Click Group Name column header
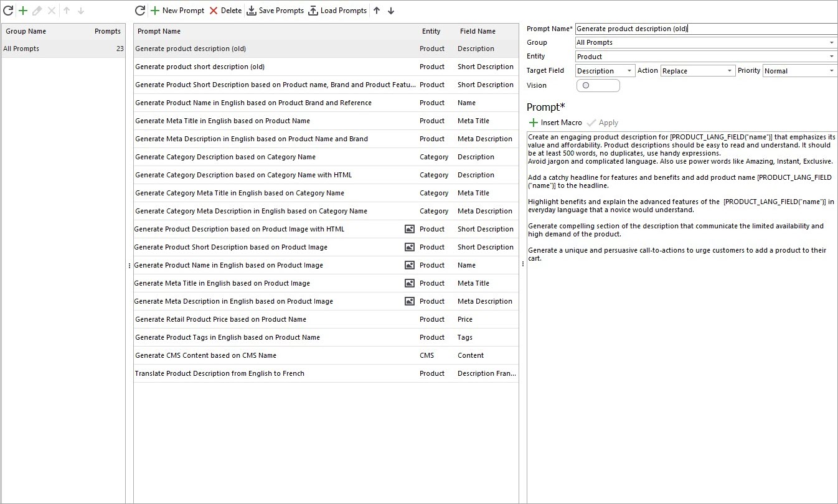The image size is (838, 504). [x=26, y=31]
